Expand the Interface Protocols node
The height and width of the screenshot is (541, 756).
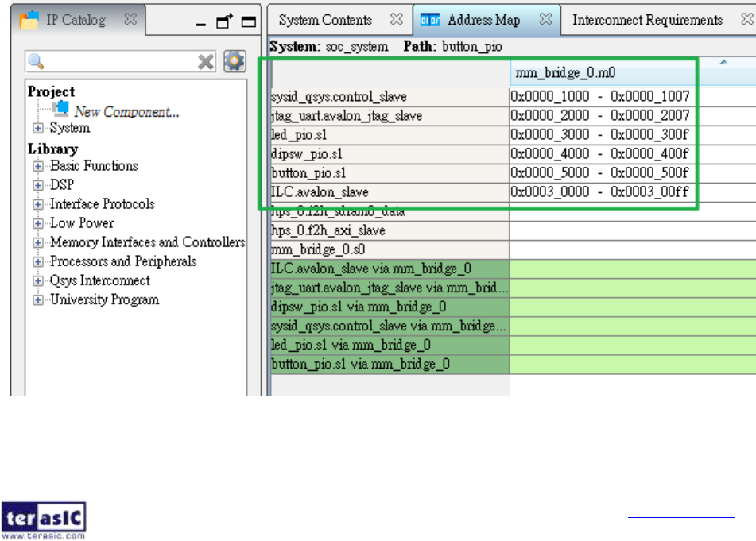point(38,204)
